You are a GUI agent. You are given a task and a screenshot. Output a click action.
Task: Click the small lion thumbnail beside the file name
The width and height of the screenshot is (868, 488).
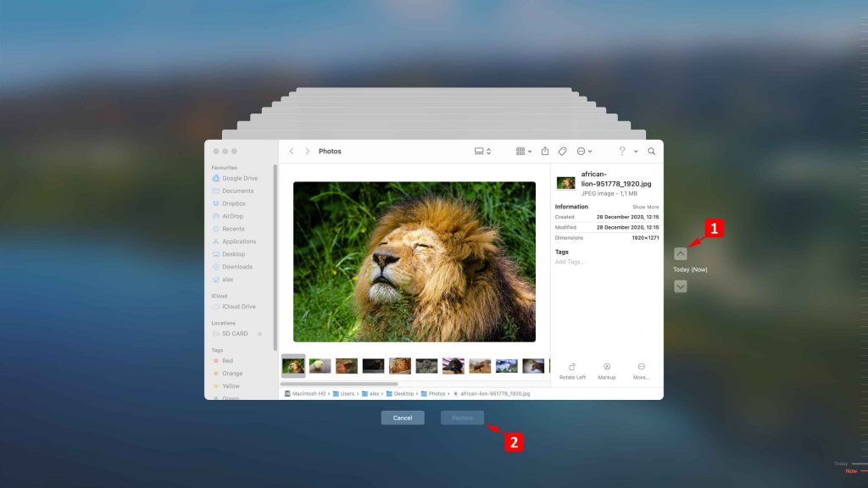pos(565,183)
